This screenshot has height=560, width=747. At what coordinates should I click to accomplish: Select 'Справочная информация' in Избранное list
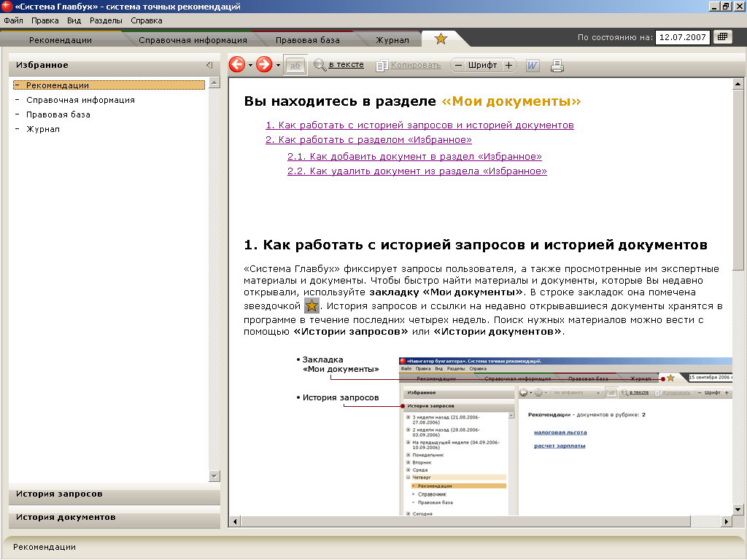[80, 100]
